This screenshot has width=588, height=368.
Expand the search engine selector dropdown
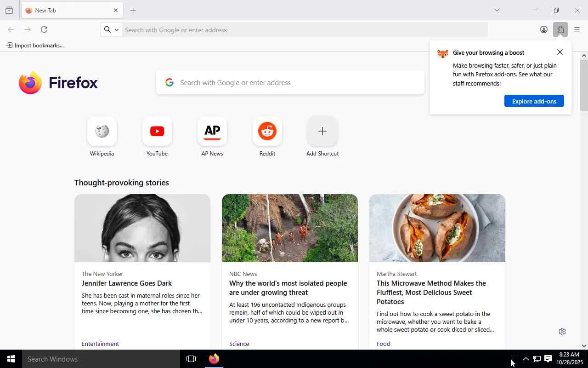click(112, 29)
